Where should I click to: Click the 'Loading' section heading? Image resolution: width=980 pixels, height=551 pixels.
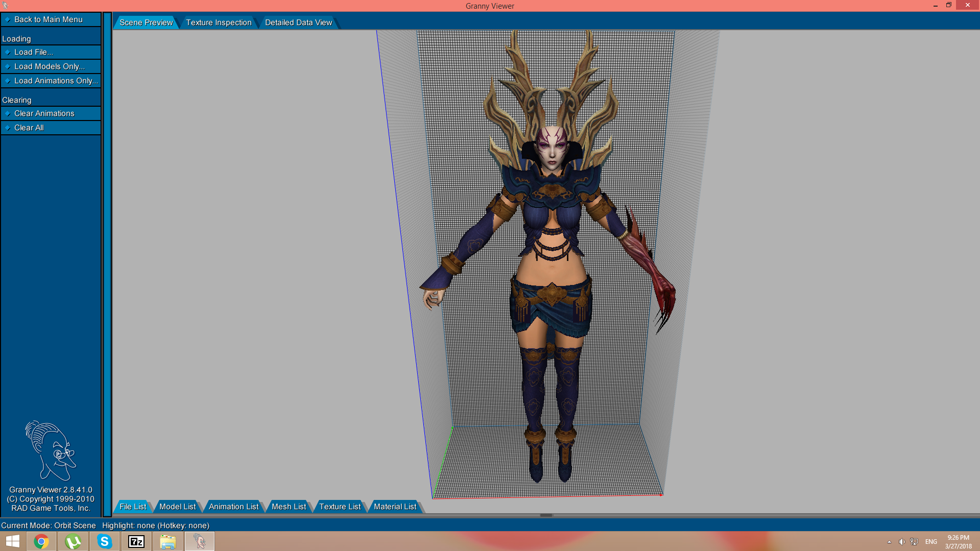[x=16, y=39]
